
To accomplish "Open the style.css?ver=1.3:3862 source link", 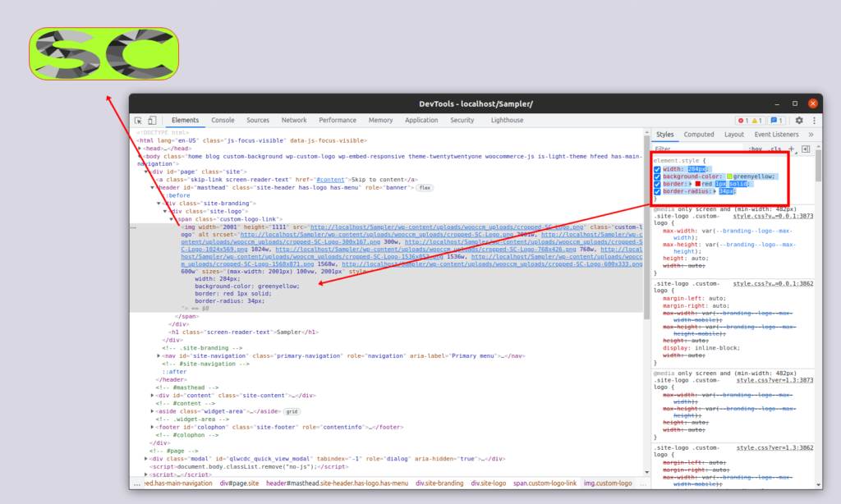I will pyautogui.click(x=774, y=448).
